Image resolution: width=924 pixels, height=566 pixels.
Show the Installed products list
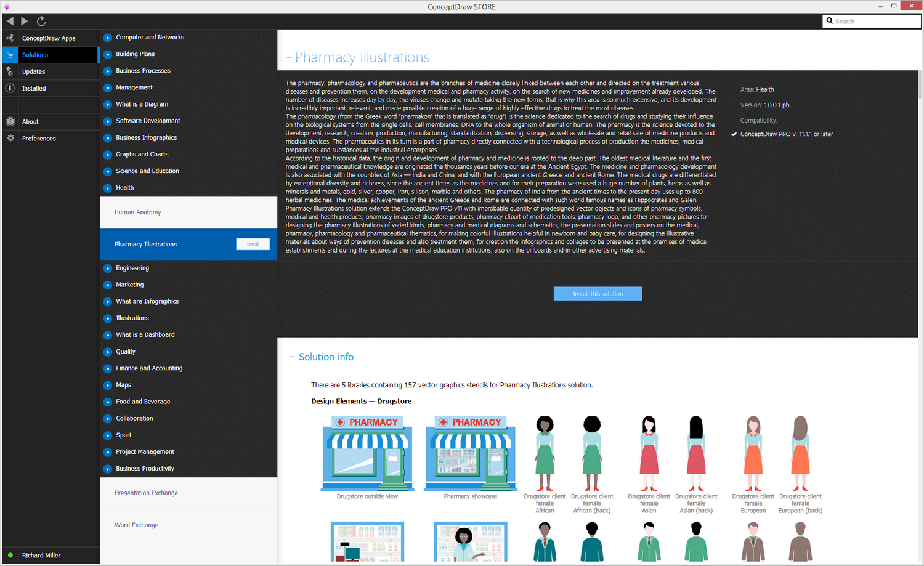coord(34,88)
